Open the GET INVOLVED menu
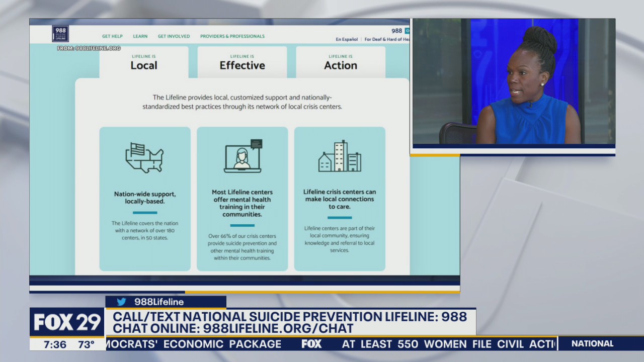The width and height of the screenshot is (644, 362). point(174,36)
